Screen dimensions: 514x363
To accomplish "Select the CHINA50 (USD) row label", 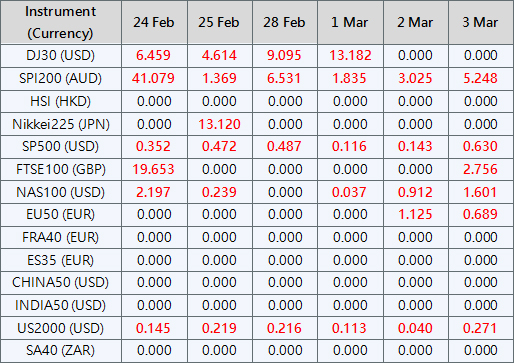I will tap(61, 283).
